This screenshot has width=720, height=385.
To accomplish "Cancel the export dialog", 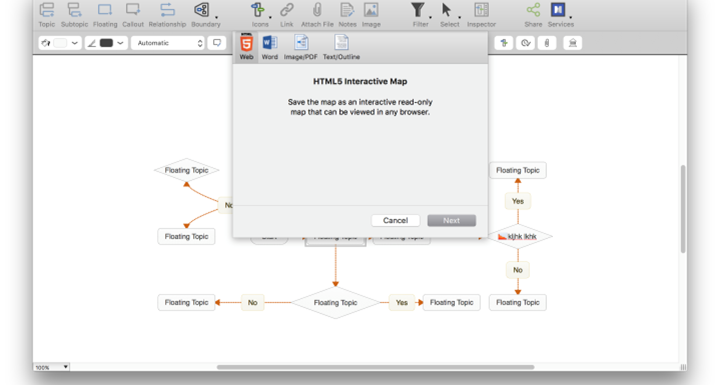I will [x=395, y=221].
